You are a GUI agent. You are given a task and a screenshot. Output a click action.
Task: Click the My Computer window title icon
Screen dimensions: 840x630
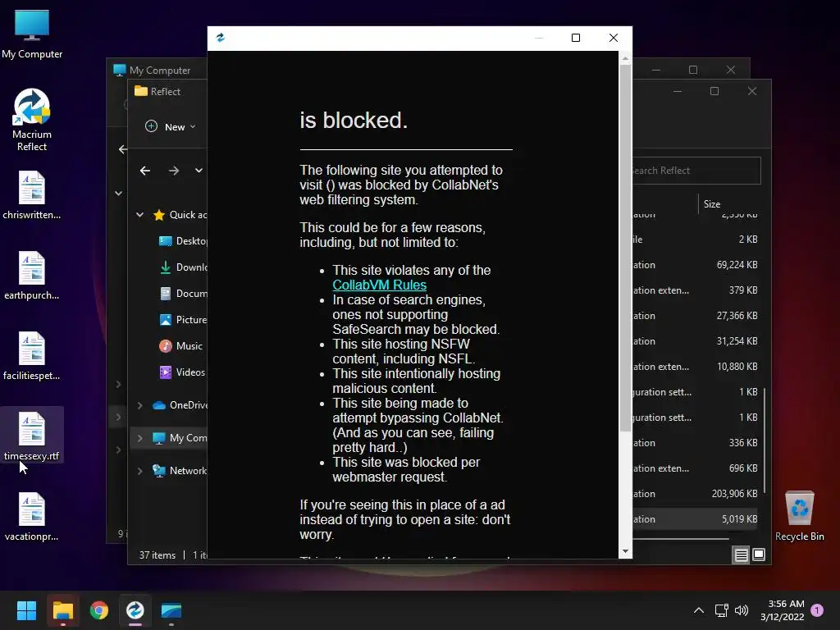[120, 71]
